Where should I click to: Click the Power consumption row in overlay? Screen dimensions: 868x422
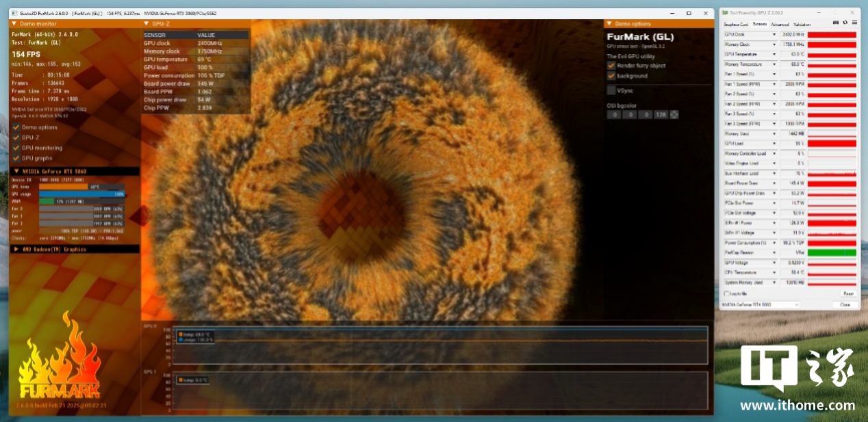pos(196,75)
